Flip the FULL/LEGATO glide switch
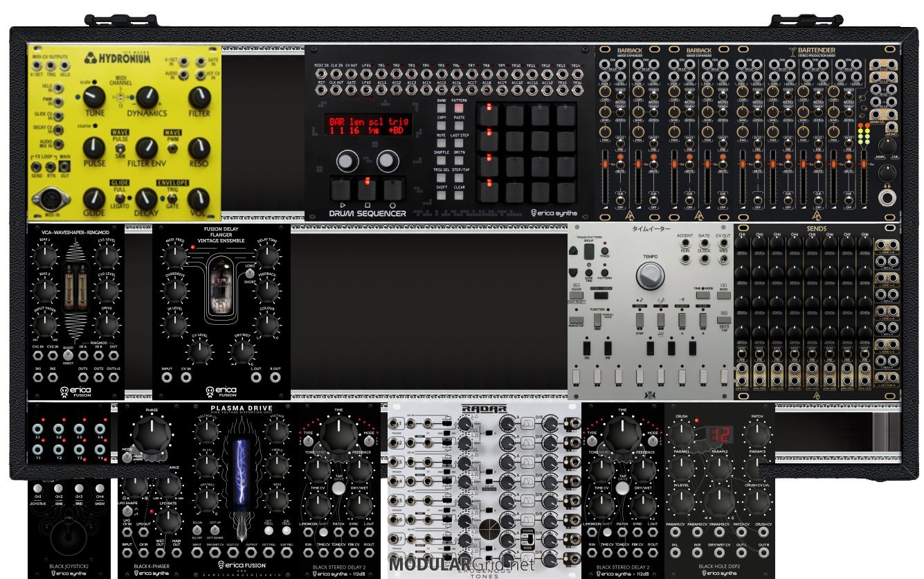This screenshot has height=579, width=924. click(x=120, y=199)
